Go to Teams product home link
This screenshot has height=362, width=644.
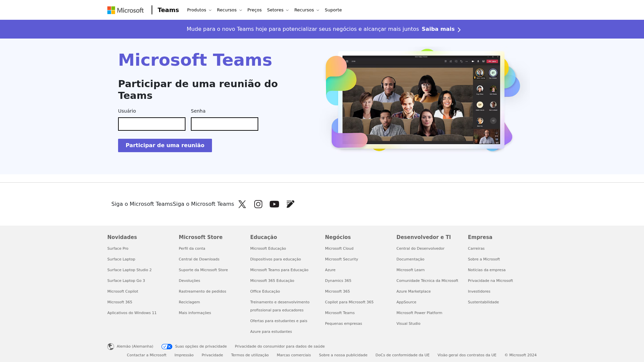[x=168, y=10]
